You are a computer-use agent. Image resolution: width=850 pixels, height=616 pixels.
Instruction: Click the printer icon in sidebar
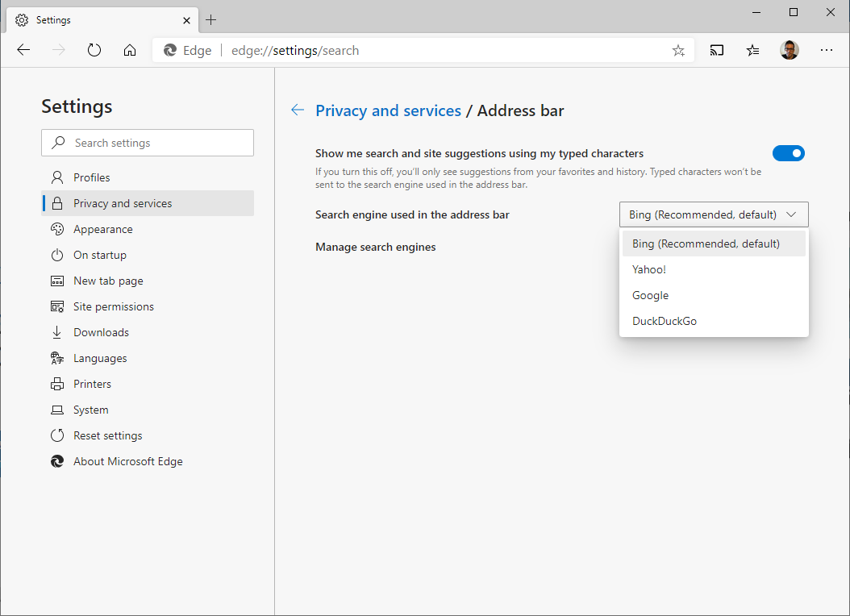57,384
